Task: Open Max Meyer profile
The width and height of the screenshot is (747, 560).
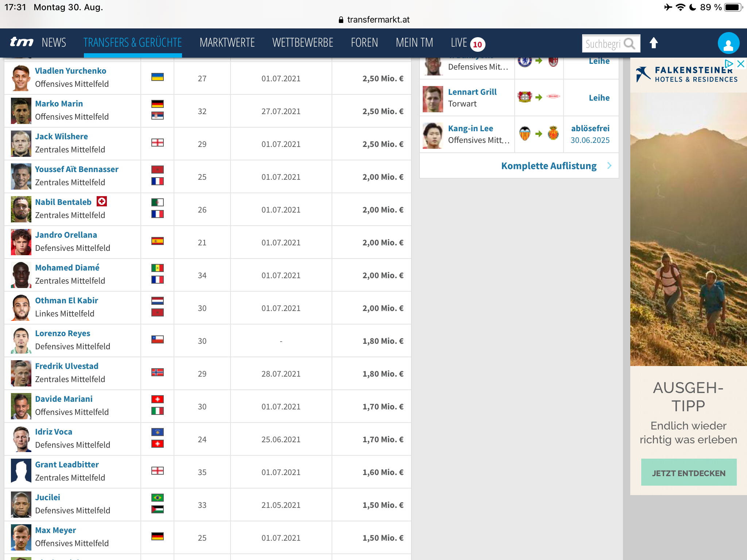Action: point(55,530)
